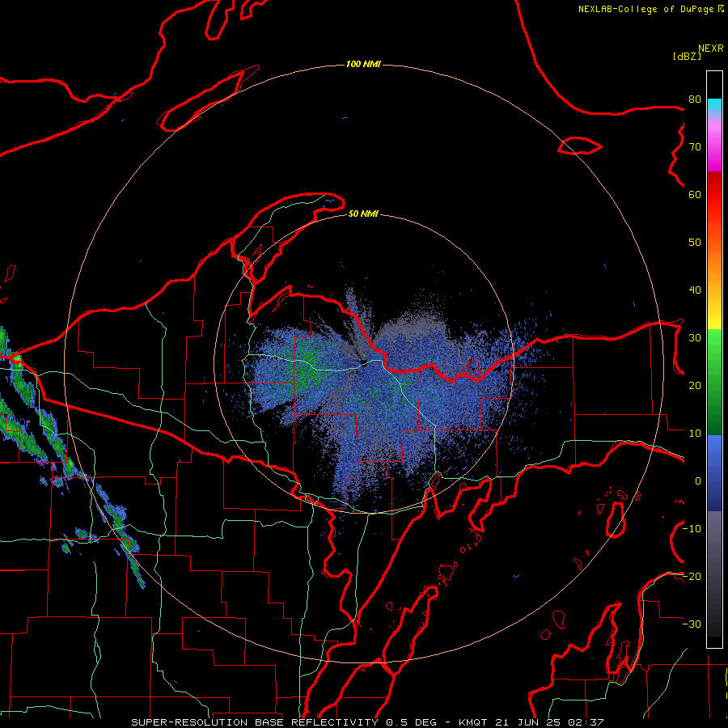
Task: Click the 40 value on dBZ scale
Action: (x=695, y=290)
